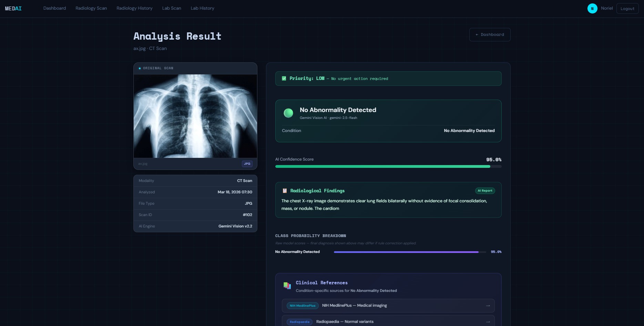Viewport: 644px width, 326px height.
Task: Click the Noriel user avatar
Action: [592, 9]
